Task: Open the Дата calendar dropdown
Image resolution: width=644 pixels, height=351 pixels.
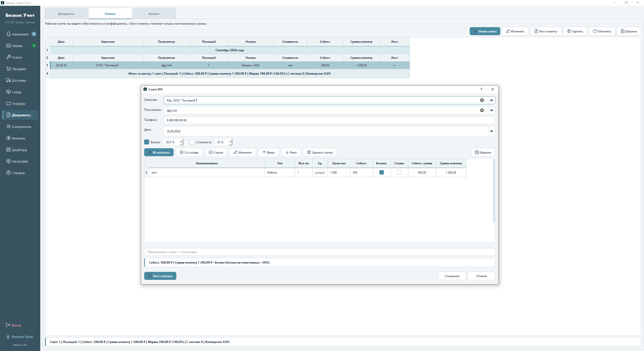Action: [492, 131]
